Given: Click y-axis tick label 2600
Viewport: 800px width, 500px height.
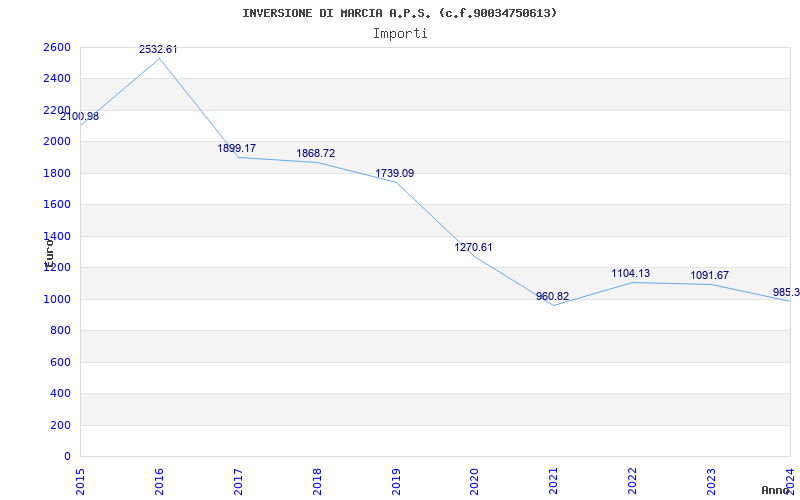Looking at the screenshot, I should click(57, 47).
